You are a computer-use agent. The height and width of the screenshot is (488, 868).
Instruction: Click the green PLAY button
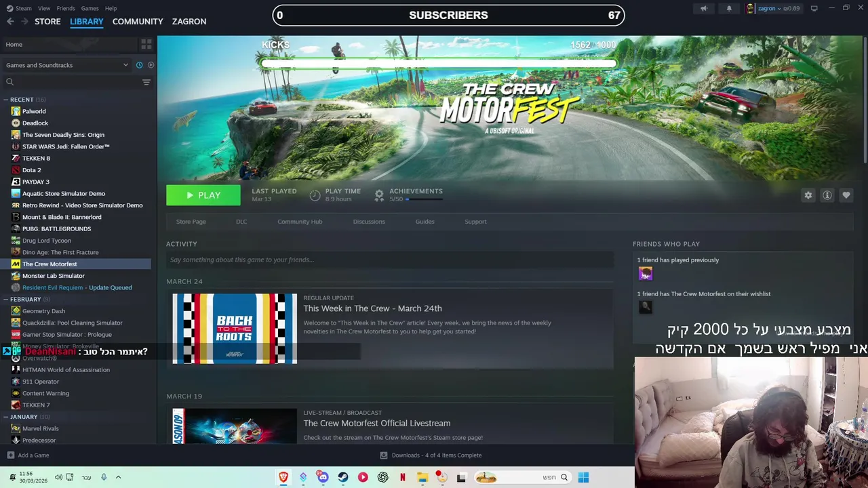coord(203,195)
